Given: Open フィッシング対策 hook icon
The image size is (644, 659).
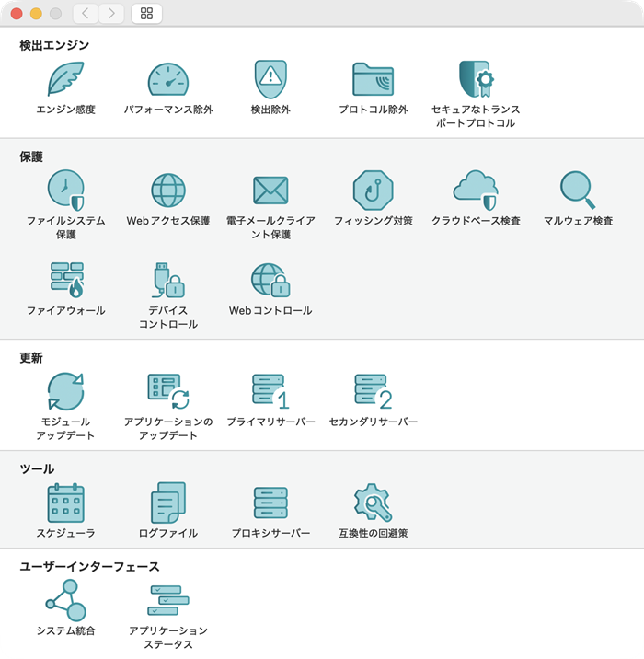Looking at the screenshot, I should (373, 190).
